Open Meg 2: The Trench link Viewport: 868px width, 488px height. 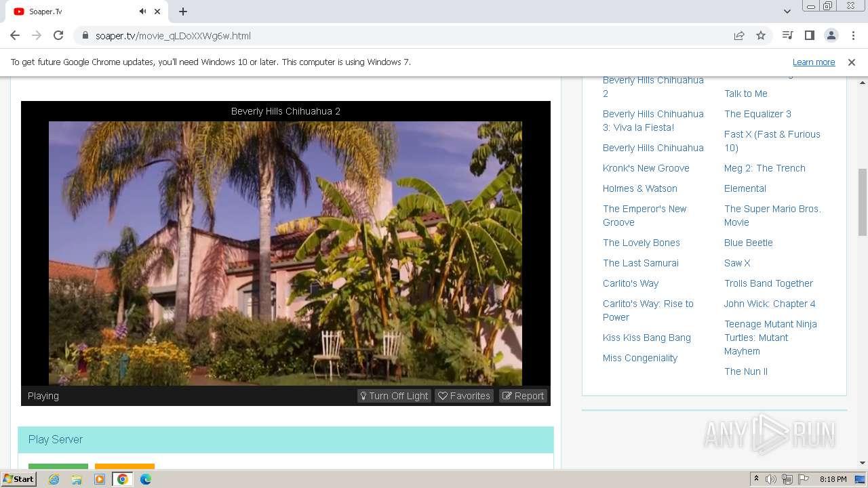pyautogui.click(x=764, y=168)
